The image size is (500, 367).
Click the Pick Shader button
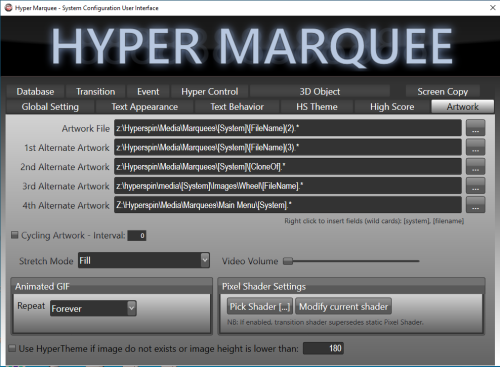(260, 306)
